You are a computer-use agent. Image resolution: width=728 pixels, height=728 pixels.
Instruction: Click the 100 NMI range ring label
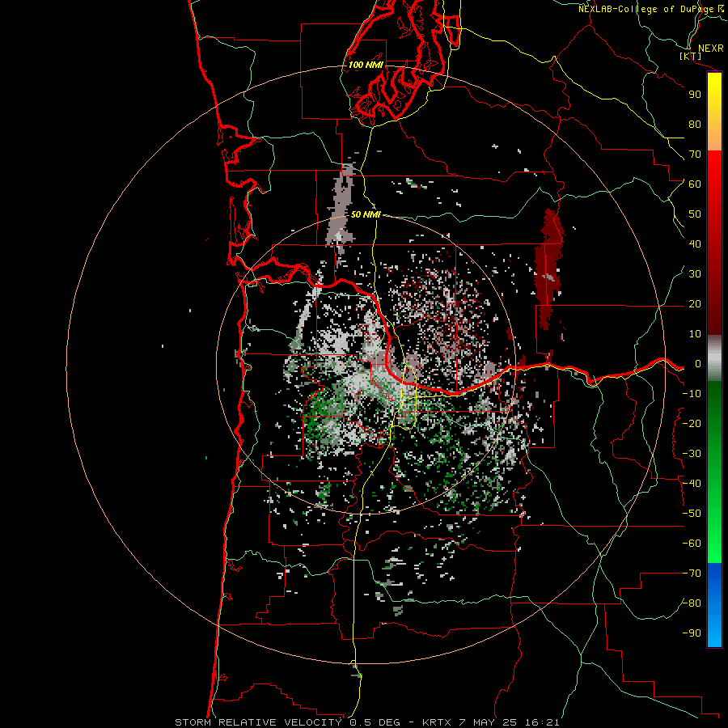pyautogui.click(x=366, y=65)
